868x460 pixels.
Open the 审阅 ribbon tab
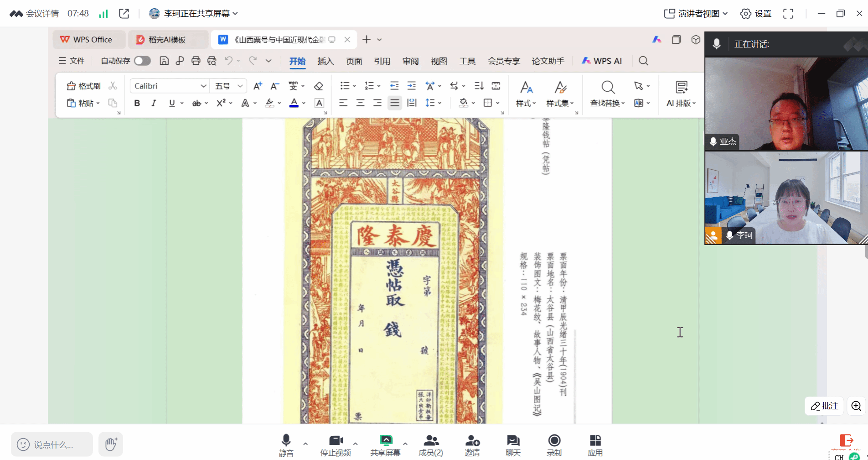pos(410,61)
